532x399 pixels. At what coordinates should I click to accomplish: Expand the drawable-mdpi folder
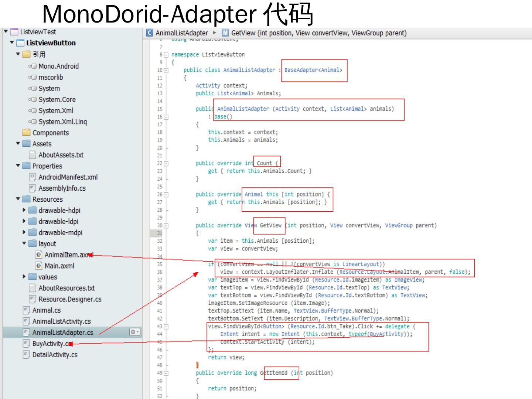24,232
